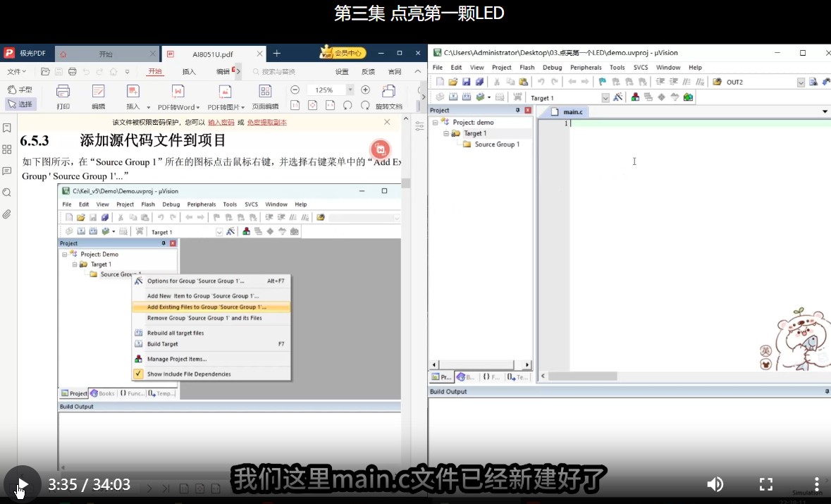Click the Build Target icon in µVision

coord(452,97)
